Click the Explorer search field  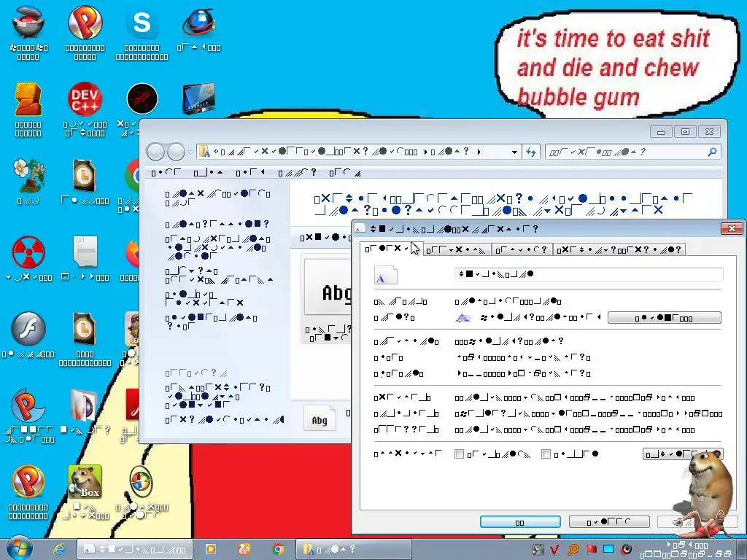click(x=632, y=152)
